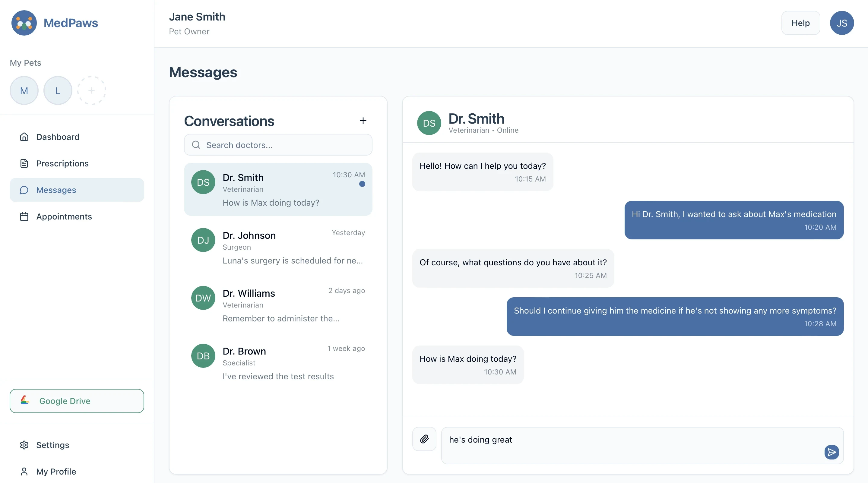868x483 pixels.
Task: Click the Dr. Smith chat header name
Action: click(476, 118)
